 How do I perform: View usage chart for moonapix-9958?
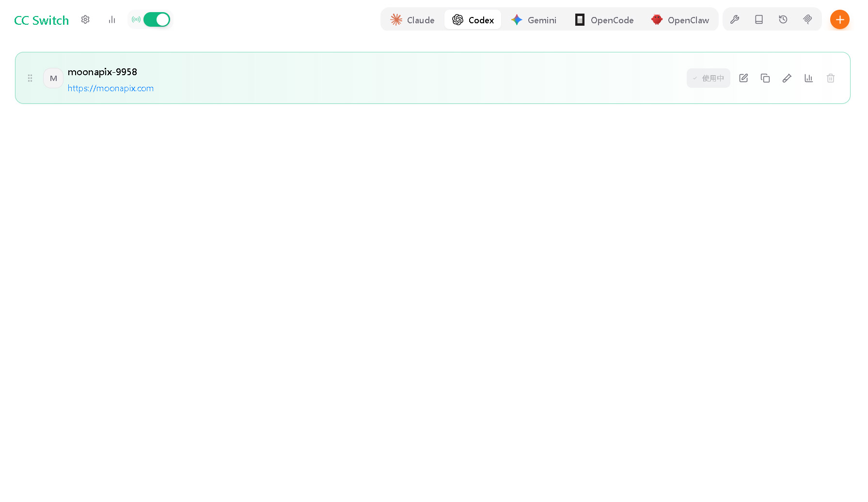tap(809, 78)
